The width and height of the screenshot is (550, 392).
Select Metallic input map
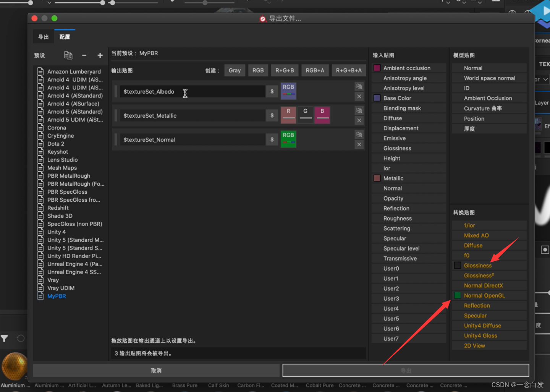pyautogui.click(x=409, y=178)
